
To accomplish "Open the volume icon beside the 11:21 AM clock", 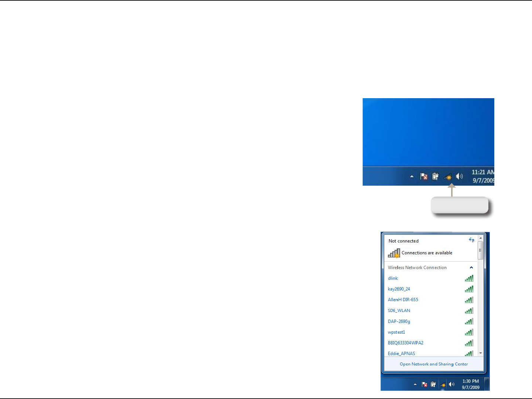I will tap(459, 176).
